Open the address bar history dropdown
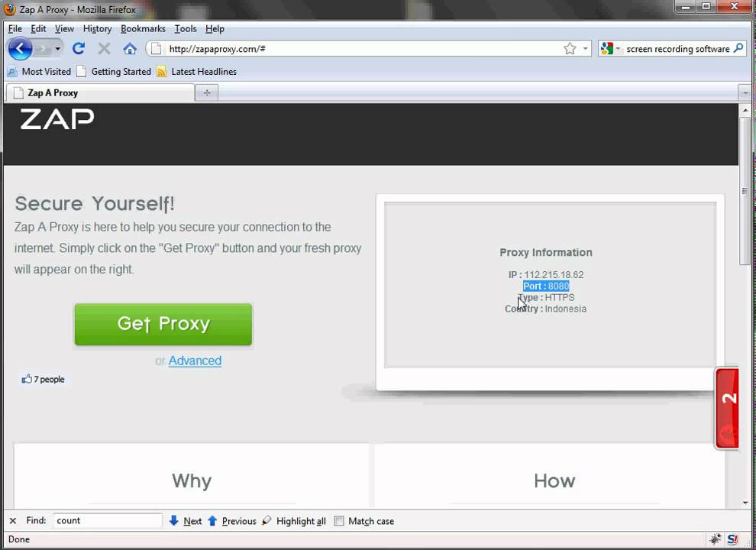 [x=585, y=49]
